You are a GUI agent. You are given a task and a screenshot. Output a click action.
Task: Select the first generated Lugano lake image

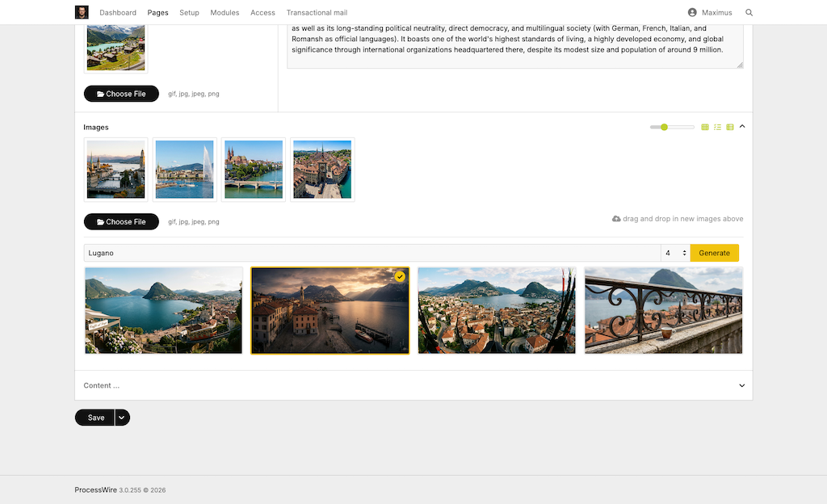tap(164, 310)
